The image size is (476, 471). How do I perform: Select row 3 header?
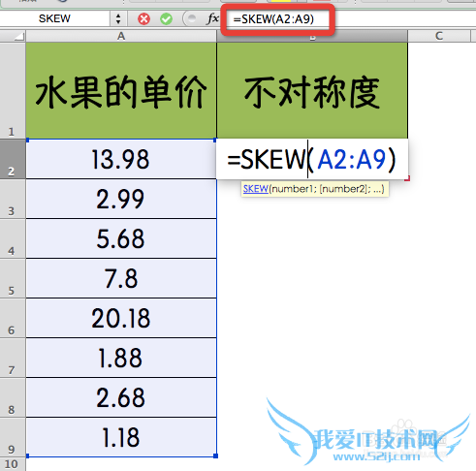pyautogui.click(x=13, y=199)
